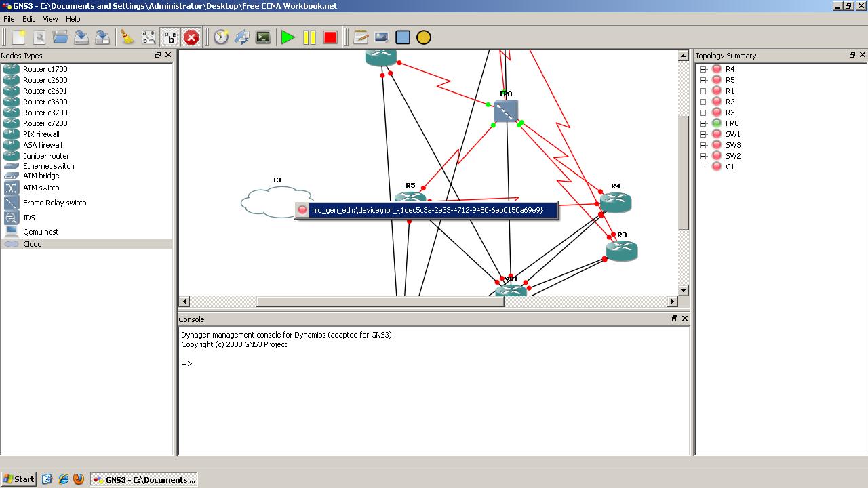Image resolution: width=868 pixels, height=488 pixels.
Task: Close the Console panel
Action: (x=685, y=319)
